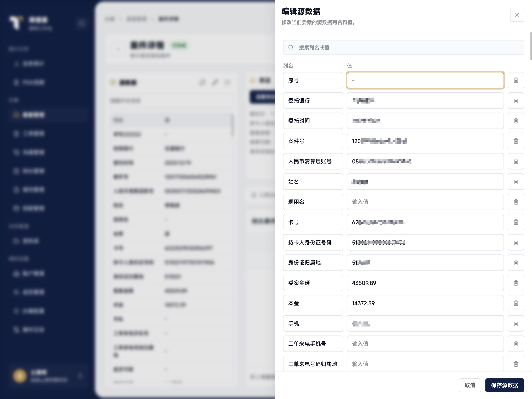Delete the 本金 row
The image size is (532, 399).
click(x=516, y=303)
